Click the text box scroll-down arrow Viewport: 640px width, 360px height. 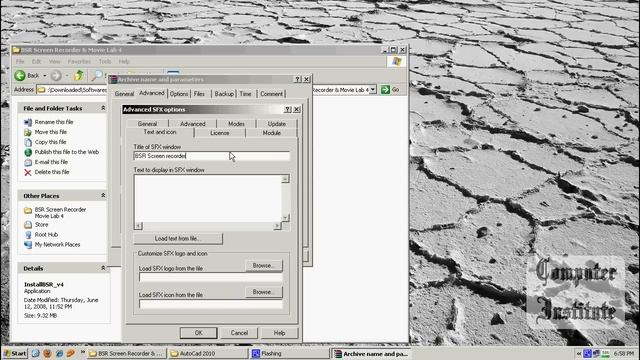click(x=285, y=218)
